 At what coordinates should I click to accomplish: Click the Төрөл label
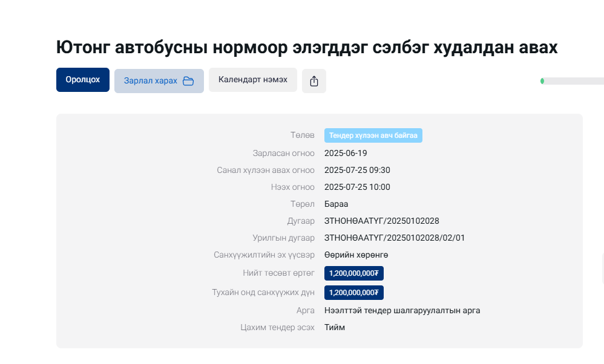303,204
